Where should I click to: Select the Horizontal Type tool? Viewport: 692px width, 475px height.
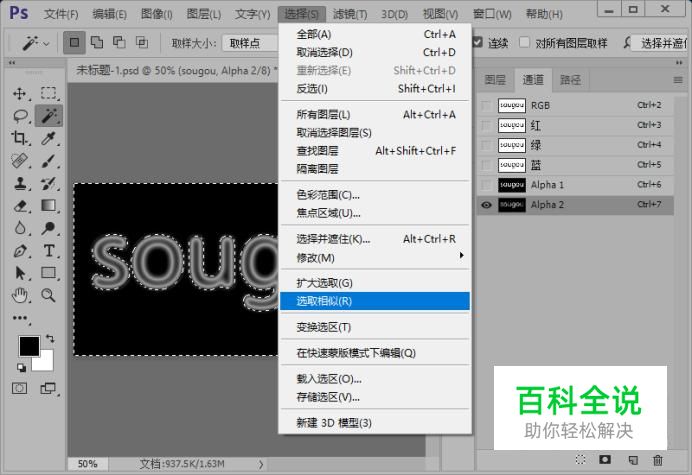[x=49, y=251]
